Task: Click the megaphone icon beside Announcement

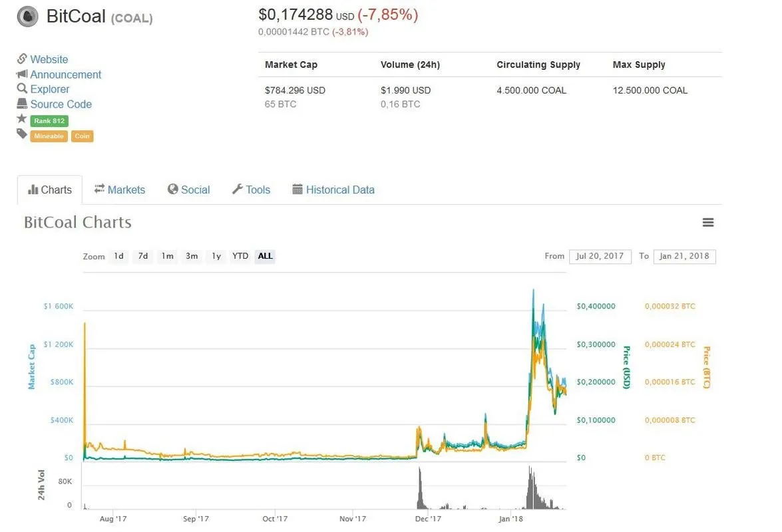Action: coord(22,74)
